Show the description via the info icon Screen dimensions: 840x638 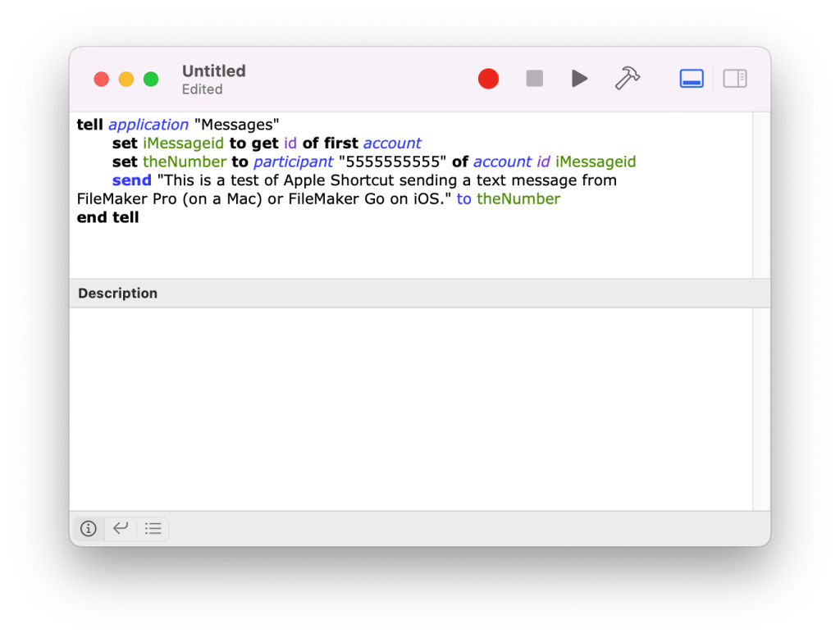click(x=89, y=529)
